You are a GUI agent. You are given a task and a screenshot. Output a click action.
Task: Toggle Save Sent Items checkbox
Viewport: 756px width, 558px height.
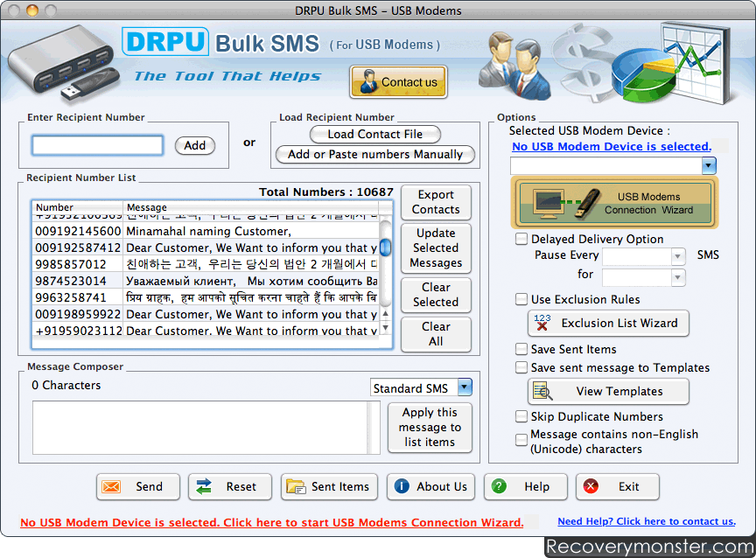coord(521,349)
